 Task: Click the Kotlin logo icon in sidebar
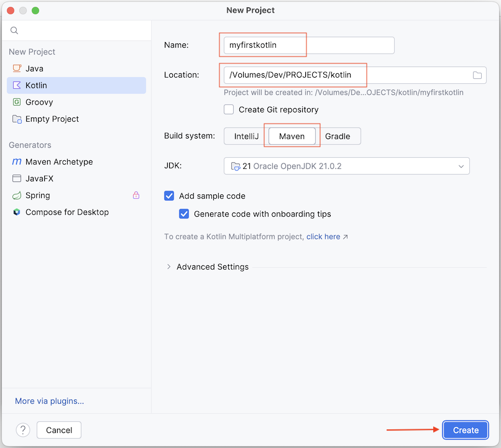coord(17,85)
